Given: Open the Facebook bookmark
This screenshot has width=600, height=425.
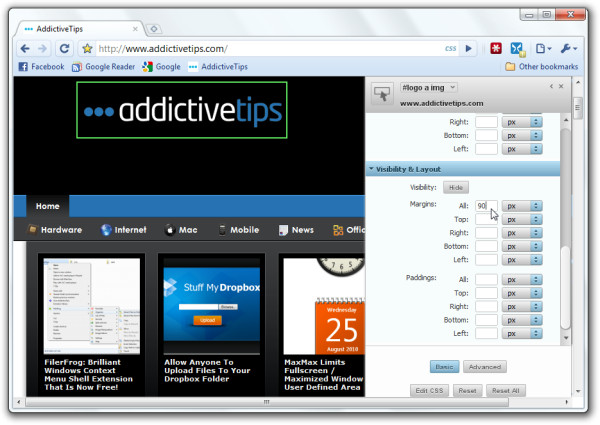Looking at the screenshot, I should coord(41,67).
